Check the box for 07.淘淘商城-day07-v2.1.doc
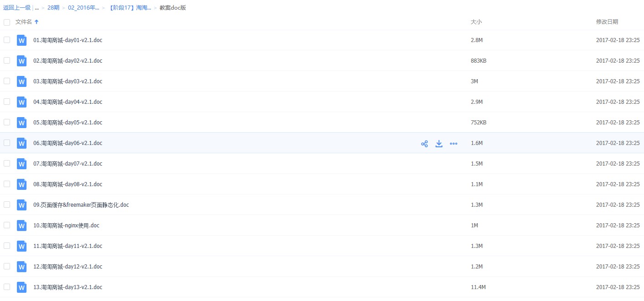644x301 pixels. pos(7,163)
